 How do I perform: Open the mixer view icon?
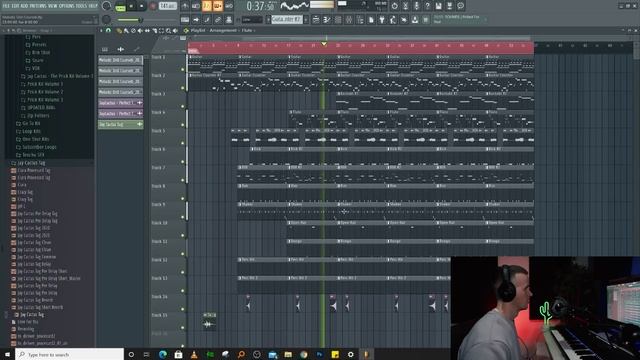pos(349,20)
